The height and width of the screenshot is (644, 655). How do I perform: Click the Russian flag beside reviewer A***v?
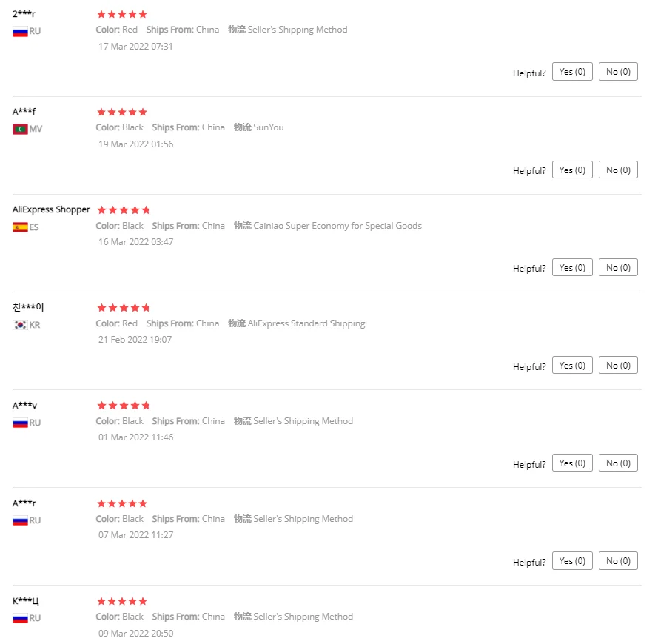click(20, 423)
